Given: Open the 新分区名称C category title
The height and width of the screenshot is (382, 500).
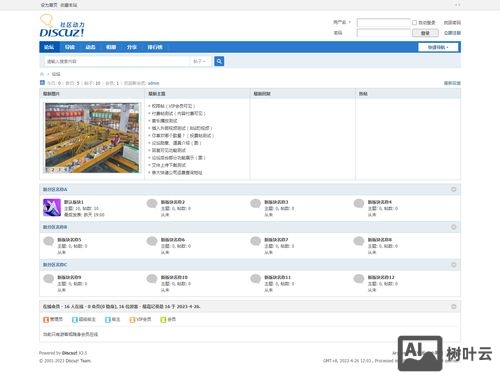Looking at the screenshot, I should pyautogui.click(x=55, y=265).
